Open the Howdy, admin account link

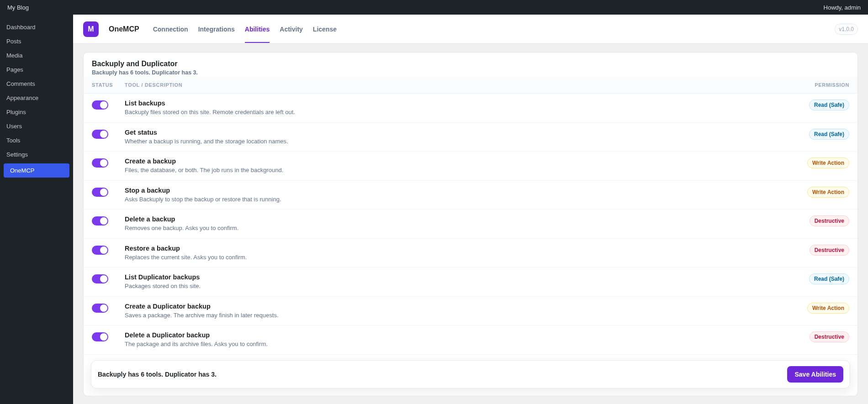point(842,7)
